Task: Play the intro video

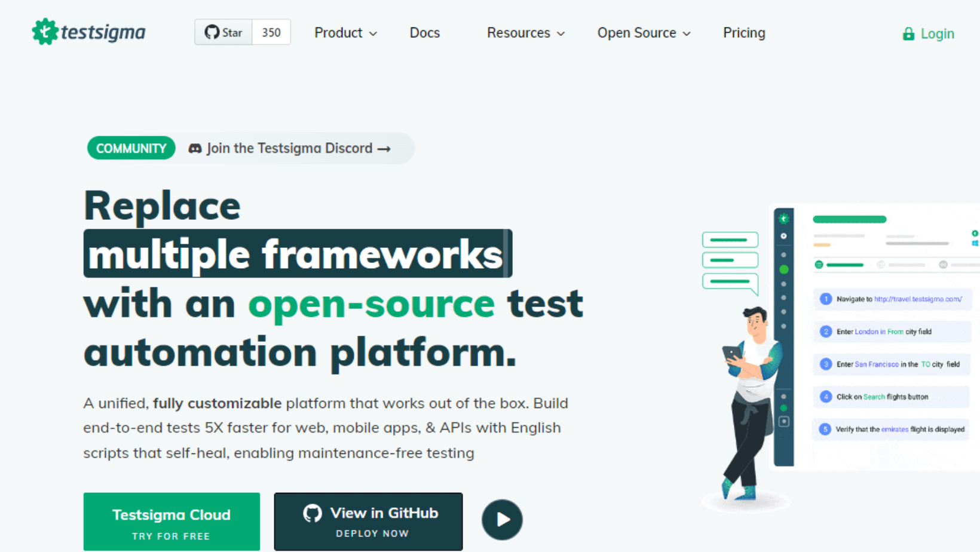Action: (502, 520)
